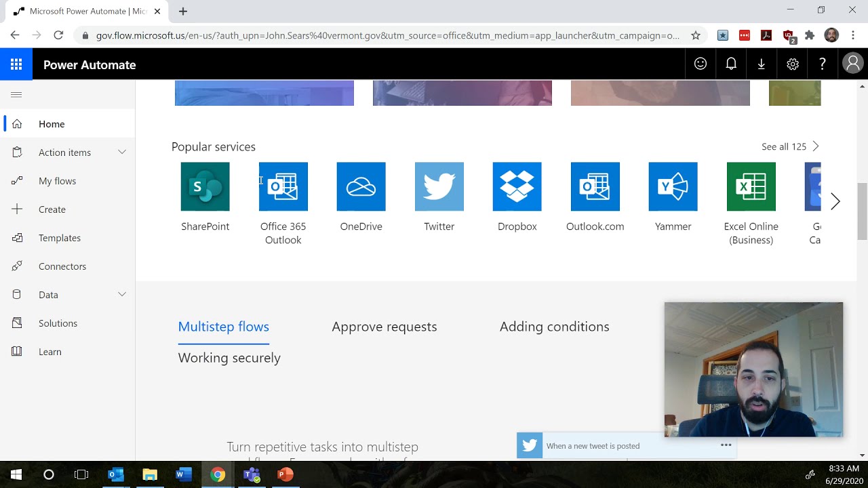Image resolution: width=868 pixels, height=488 pixels.
Task: Open Learn in sidebar
Action: 68,352
